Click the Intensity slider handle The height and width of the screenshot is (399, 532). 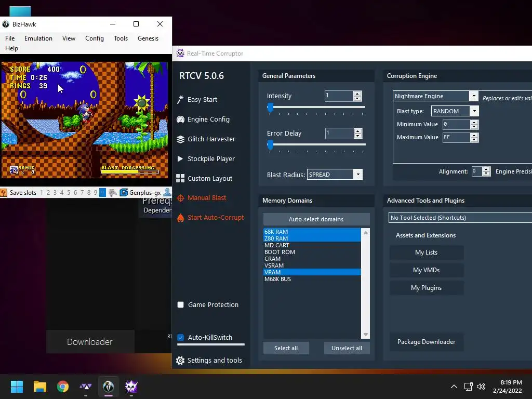[x=270, y=108]
